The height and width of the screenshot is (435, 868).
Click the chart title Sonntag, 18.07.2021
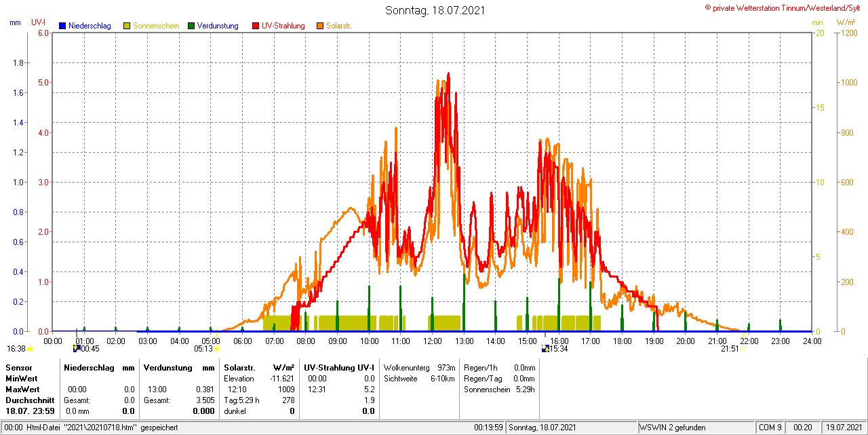click(x=435, y=10)
